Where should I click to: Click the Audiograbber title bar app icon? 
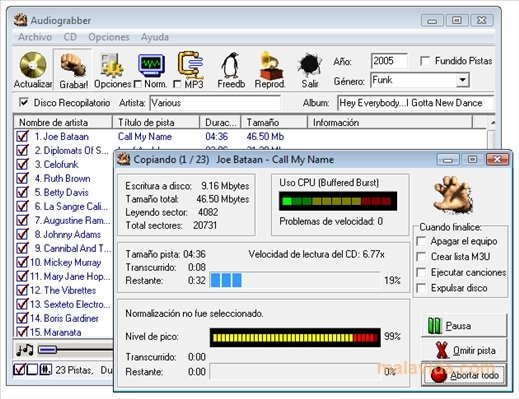[20, 20]
